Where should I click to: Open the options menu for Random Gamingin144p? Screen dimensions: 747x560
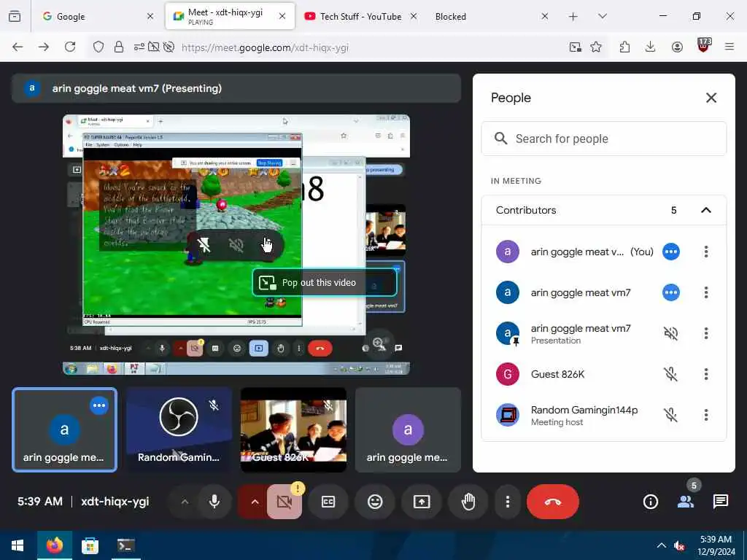706,415
